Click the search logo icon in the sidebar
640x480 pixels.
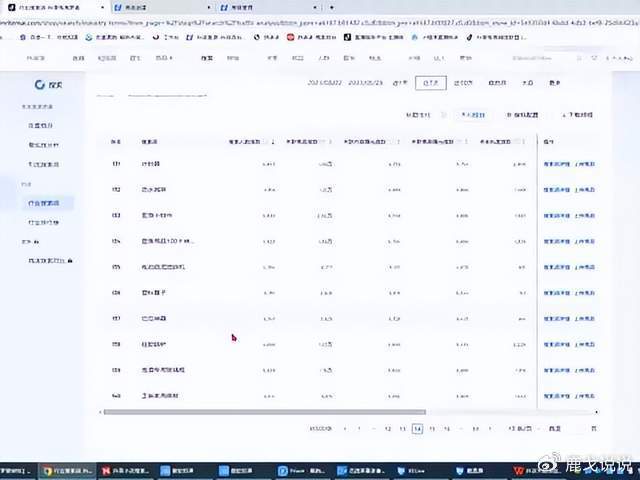tap(39, 86)
